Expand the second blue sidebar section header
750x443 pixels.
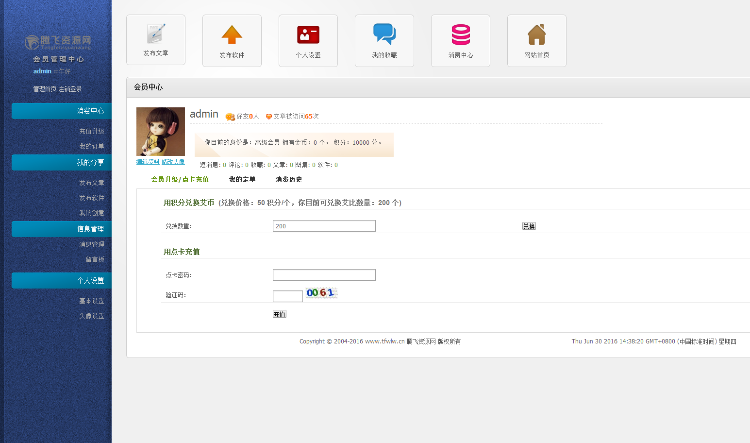[62, 163]
